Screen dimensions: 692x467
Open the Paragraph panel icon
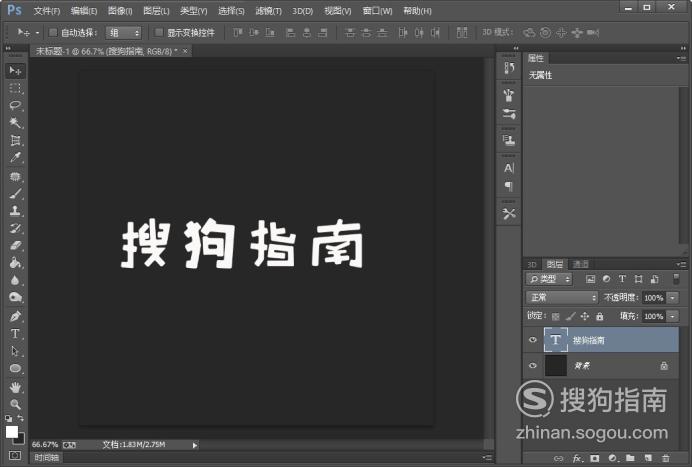click(x=509, y=186)
